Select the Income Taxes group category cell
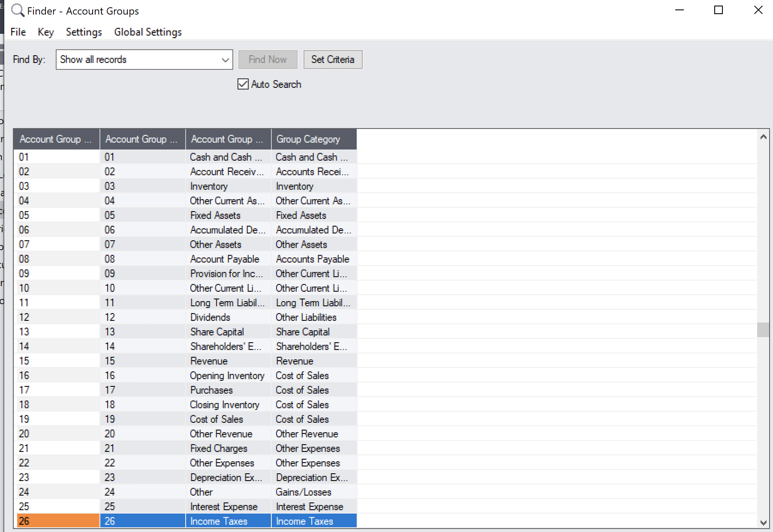Screen dimensions: 773x532 [x=314, y=521]
